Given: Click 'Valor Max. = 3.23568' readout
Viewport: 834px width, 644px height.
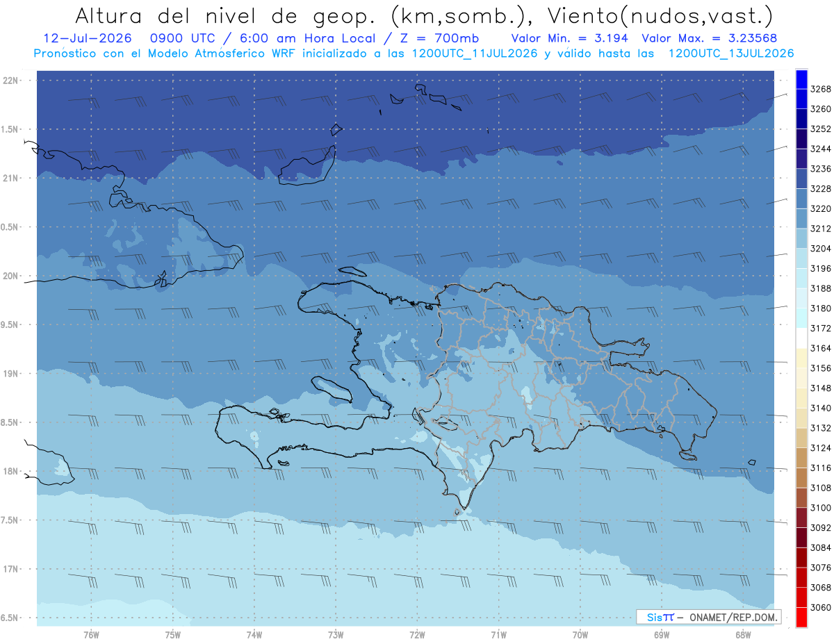Looking at the screenshot, I should coord(710,38).
